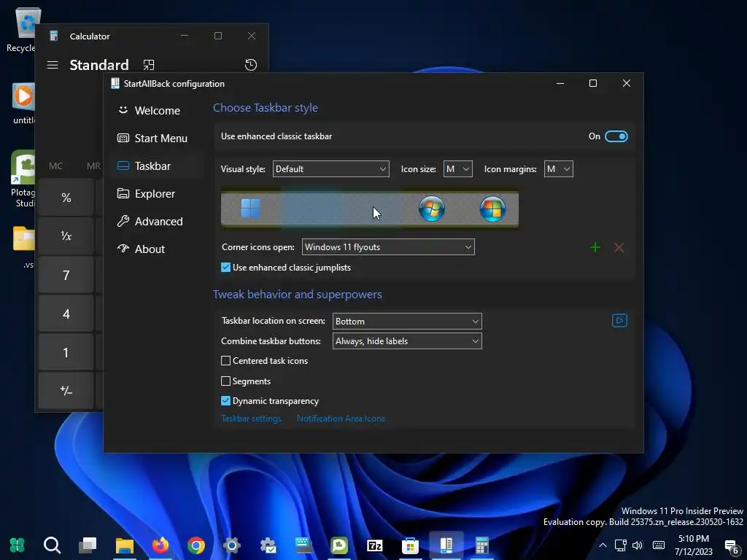Toggle Use enhanced classic taskbar switch
The width and height of the screenshot is (747, 560).
(616, 136)
